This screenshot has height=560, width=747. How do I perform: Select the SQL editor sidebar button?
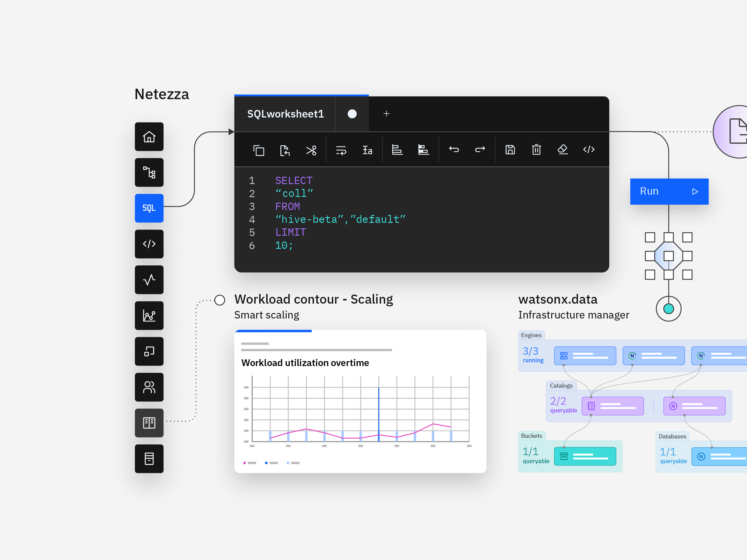tap(149, 208)
